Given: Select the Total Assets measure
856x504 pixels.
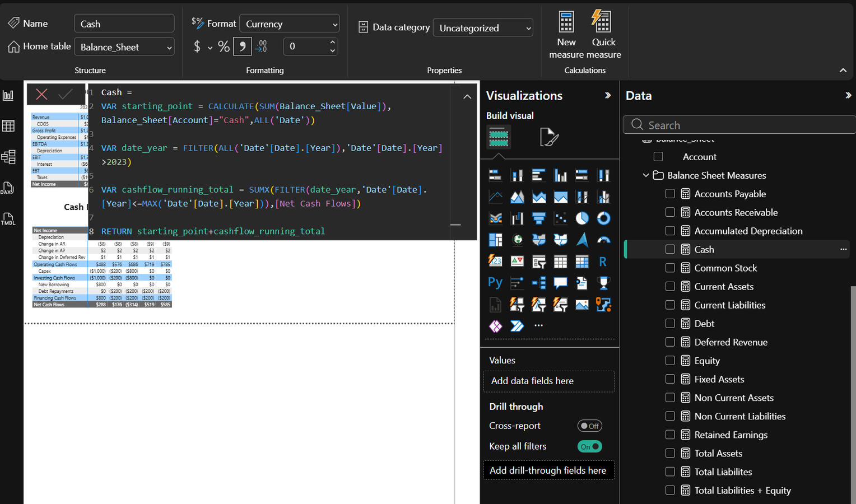Looking at the screenshot, I should 718,453.
